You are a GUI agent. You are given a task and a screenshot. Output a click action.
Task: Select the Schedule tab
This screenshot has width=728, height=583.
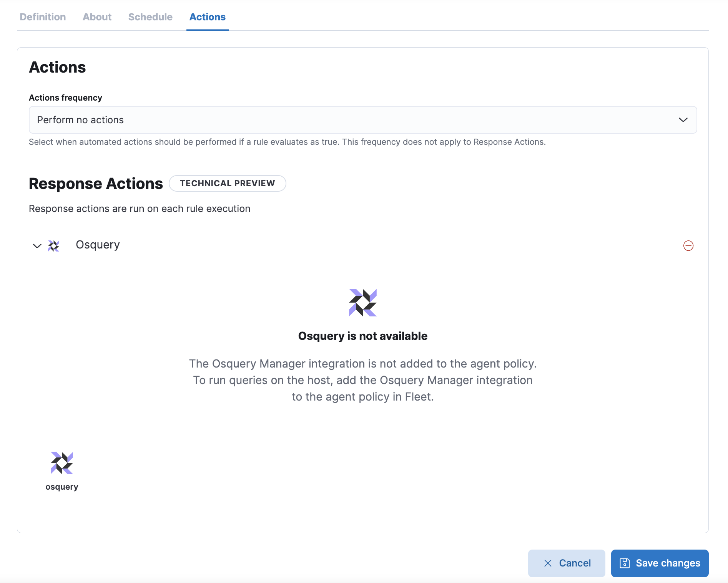point(150,17)
